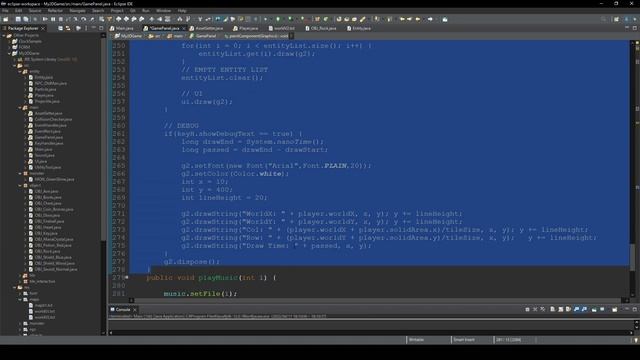
Task: Click the Save All toolbar icon
Action: (x=26, y=19)
